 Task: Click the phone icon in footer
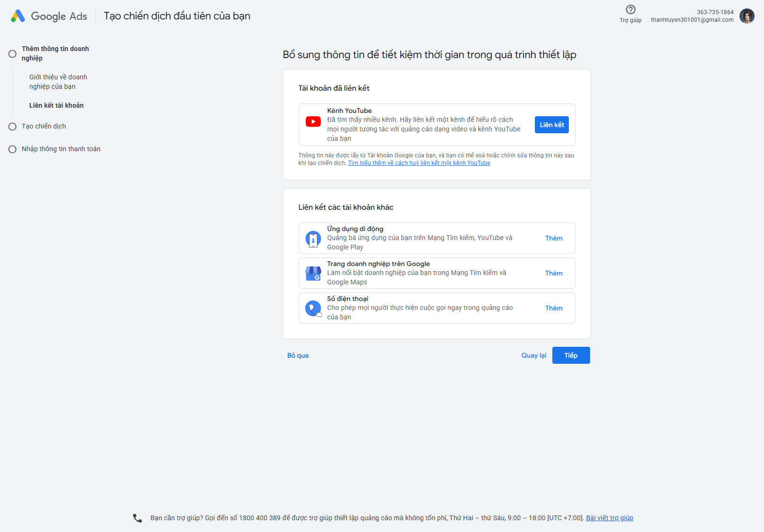(137, 518)
